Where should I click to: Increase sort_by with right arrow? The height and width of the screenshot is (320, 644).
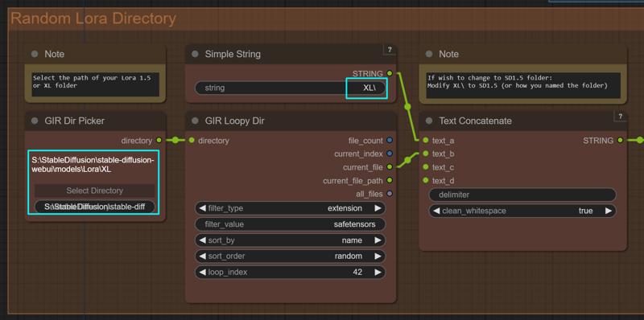(x=378, y=240)
